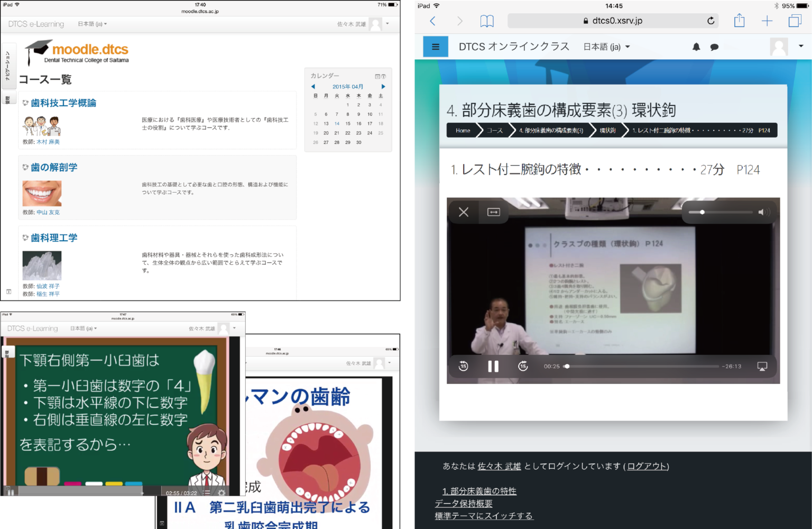The width and height of the screenshot is (812, 529).
Task: Open the hamburger navigation menu
Action: tap(436, 47)
